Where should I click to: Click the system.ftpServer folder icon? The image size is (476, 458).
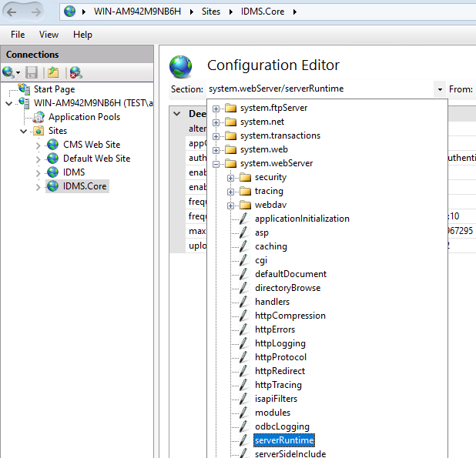231,108
